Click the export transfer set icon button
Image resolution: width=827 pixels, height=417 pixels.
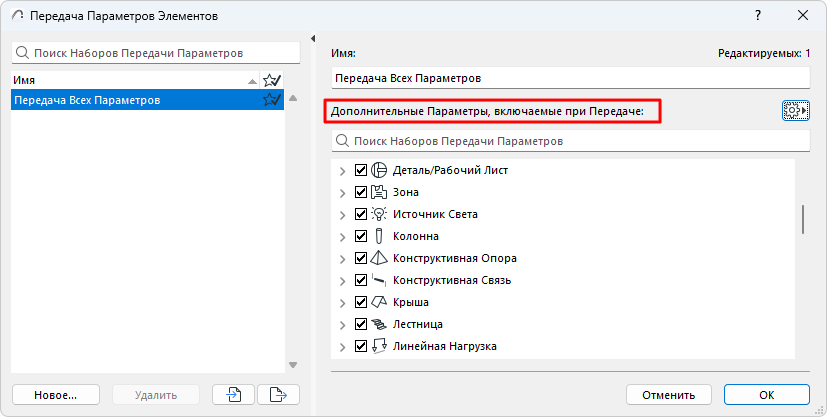tap(279, 394)
